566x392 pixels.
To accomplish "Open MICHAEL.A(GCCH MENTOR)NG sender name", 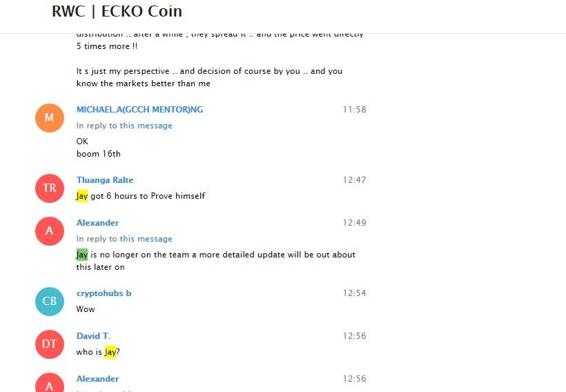I will (x=139, y=109).
